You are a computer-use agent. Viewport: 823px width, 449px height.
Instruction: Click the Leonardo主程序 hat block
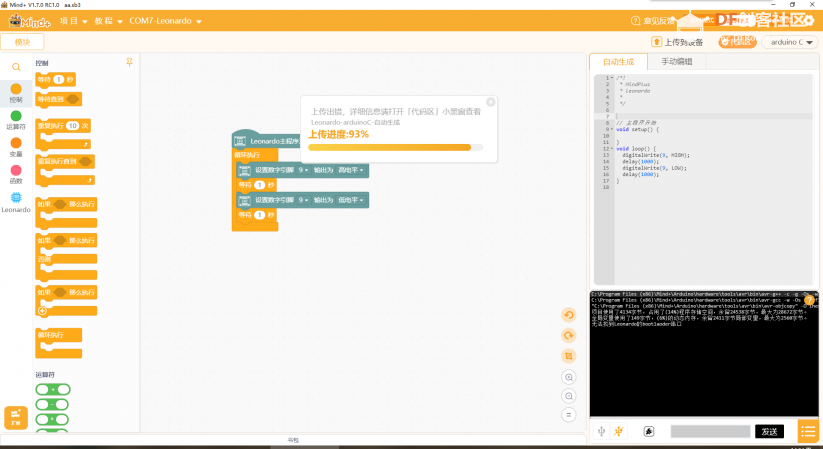point(267,141)
